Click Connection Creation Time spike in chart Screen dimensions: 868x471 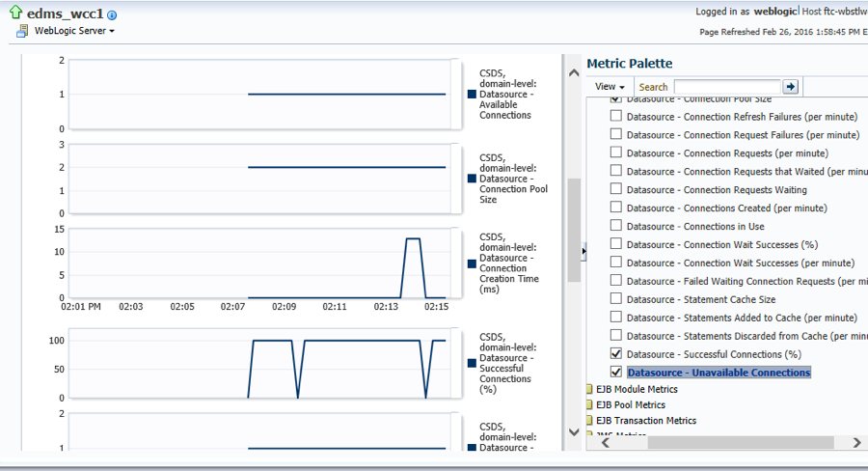[x=413, y=238]
